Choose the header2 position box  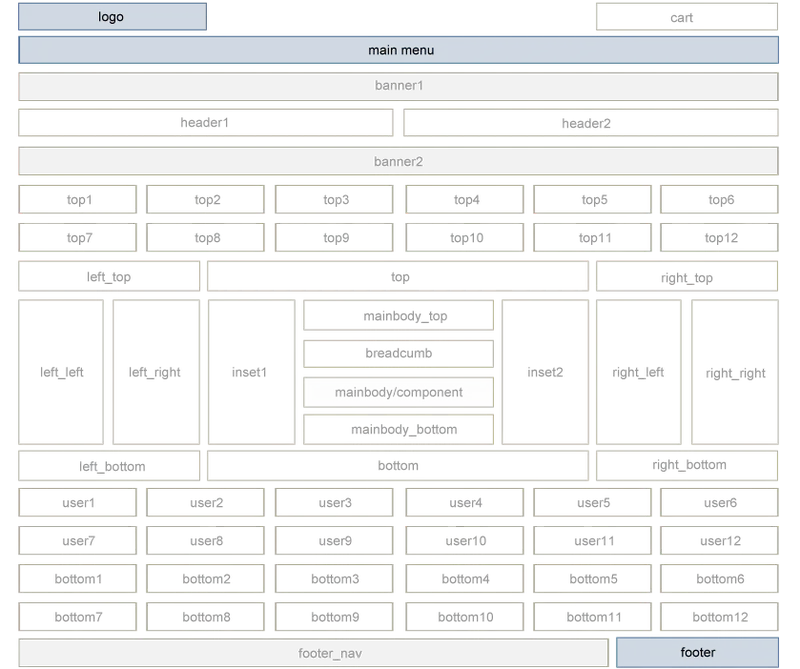point(591,122)
